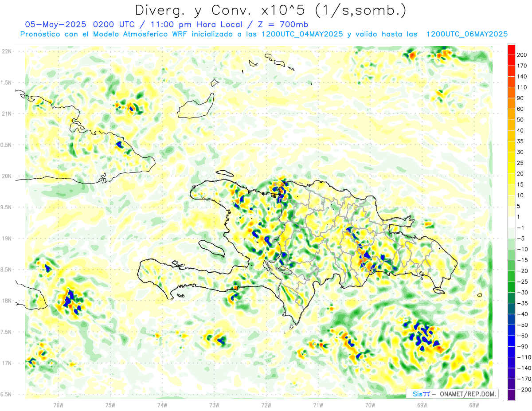Click the positive 35 value on the color scale

point(520,141)
